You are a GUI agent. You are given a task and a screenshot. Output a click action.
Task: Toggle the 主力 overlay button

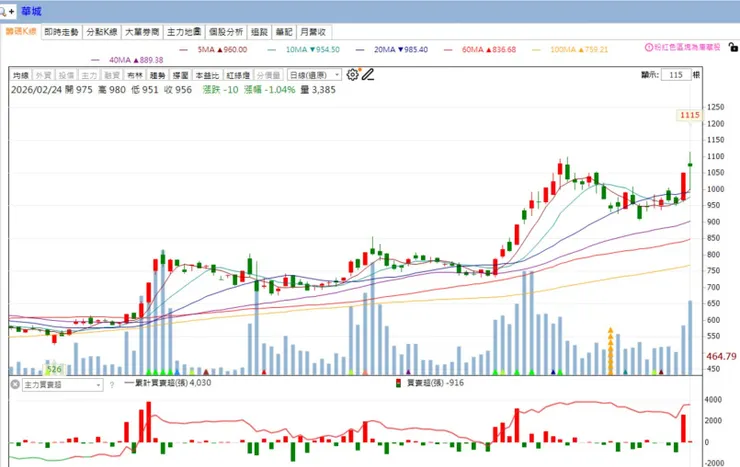[x=89, y=75]
